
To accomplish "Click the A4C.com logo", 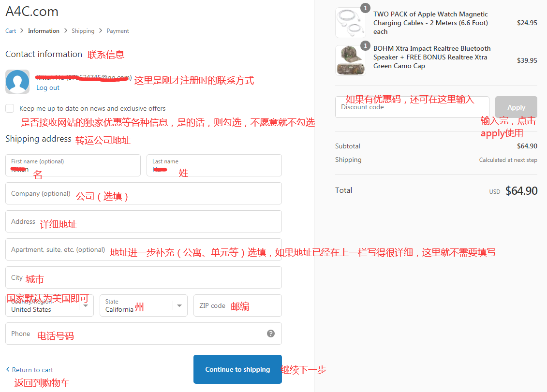I will tap(31, 12).
